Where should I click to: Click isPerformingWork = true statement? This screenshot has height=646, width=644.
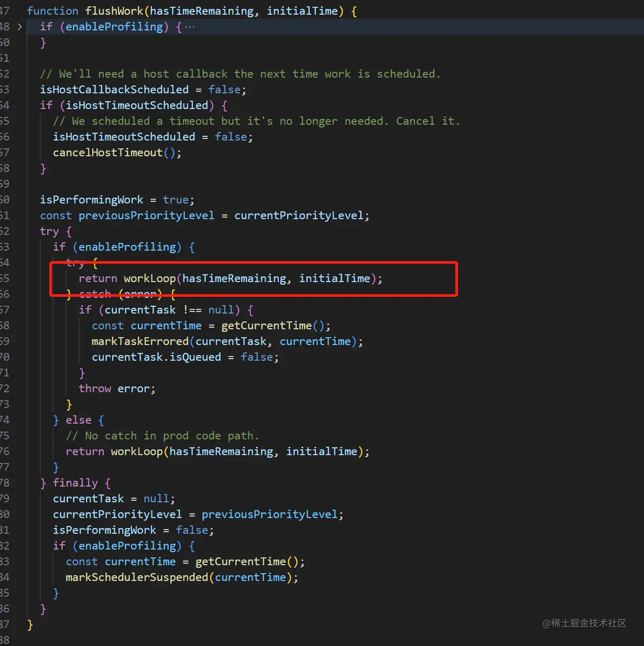pos(117,200)
